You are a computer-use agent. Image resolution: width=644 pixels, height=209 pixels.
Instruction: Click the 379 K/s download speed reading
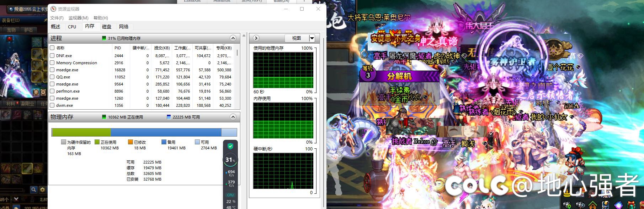(231, 183)
